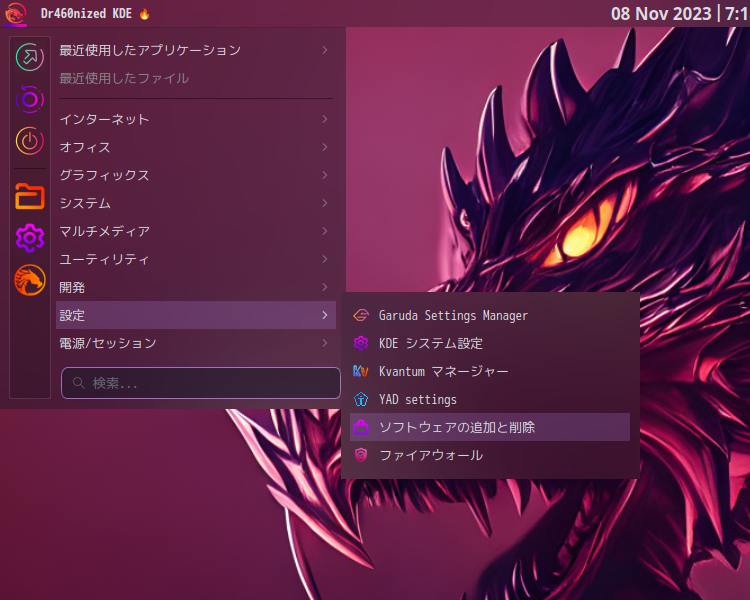Click the magnifier icon in the search field

[78, 383]
